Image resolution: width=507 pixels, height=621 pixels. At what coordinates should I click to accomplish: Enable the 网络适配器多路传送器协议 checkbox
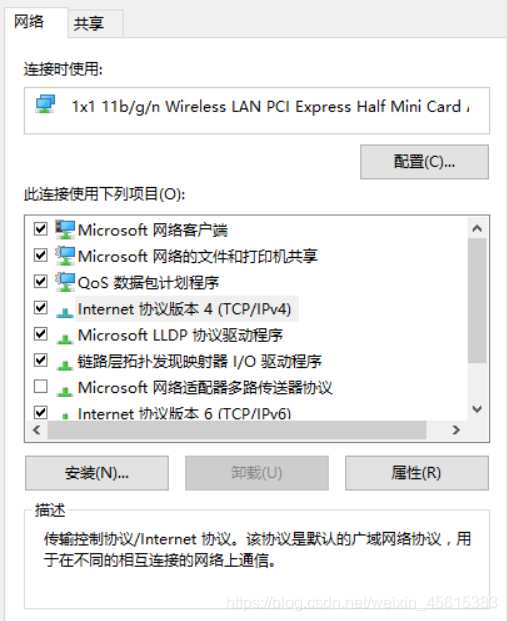41,386
